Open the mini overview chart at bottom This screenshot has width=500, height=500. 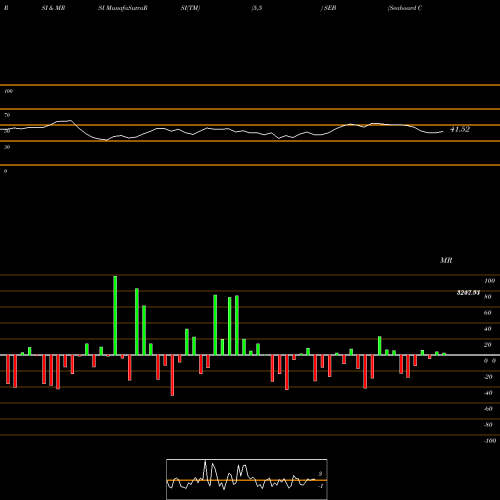point(247,479)
